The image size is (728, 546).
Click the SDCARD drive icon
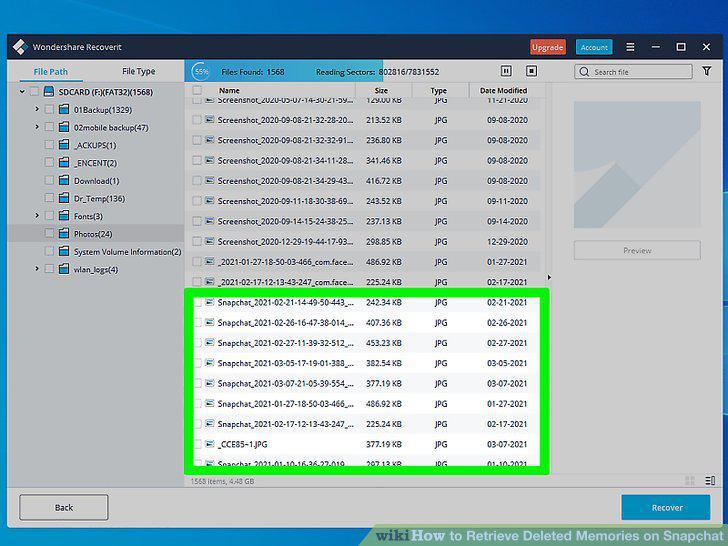[49, 91]
